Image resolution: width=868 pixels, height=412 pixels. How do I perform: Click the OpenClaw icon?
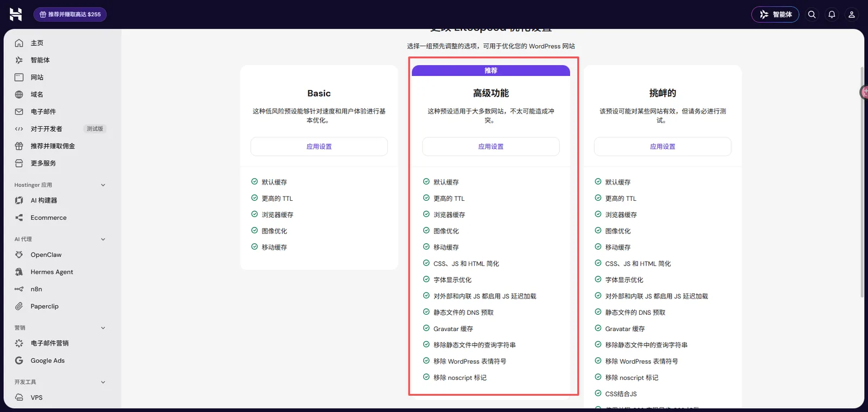tap(19, 255)
